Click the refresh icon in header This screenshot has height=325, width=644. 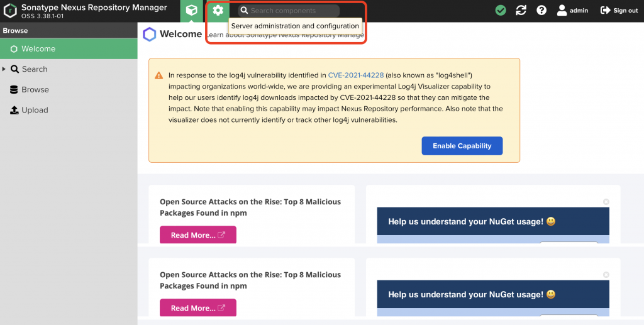[521, 11]
